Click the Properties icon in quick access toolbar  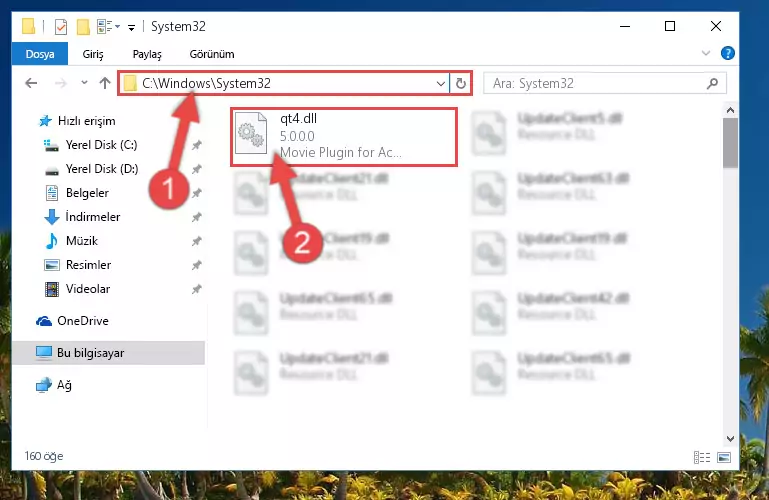[61, 26]
